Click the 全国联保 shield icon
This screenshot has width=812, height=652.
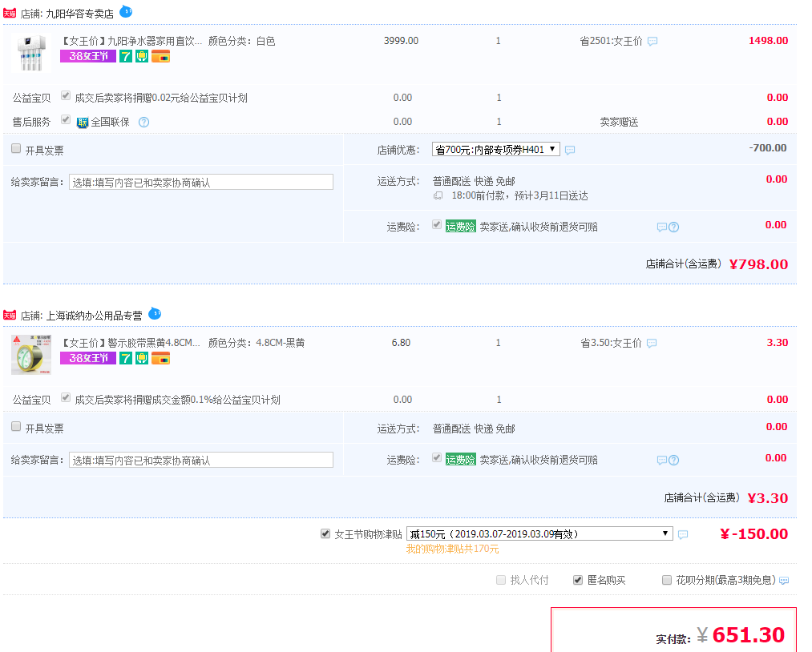point(83,123)
